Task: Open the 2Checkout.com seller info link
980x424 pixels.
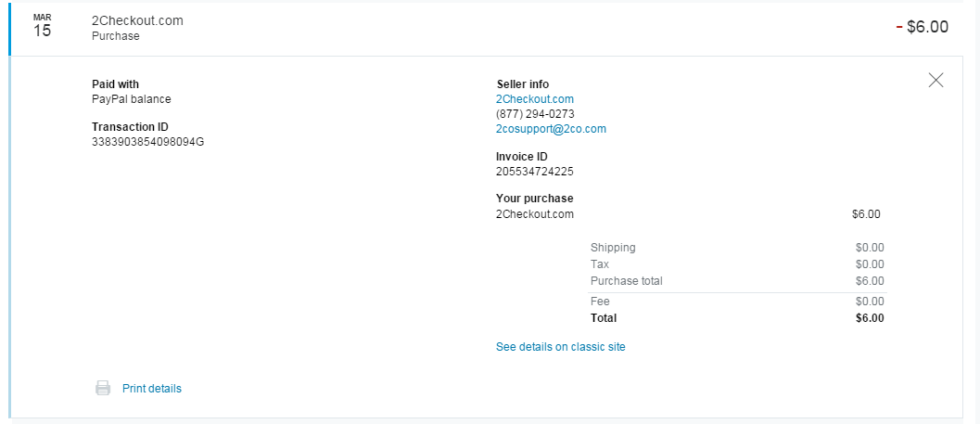Action: pyautogui.click(x=535, y=99)
